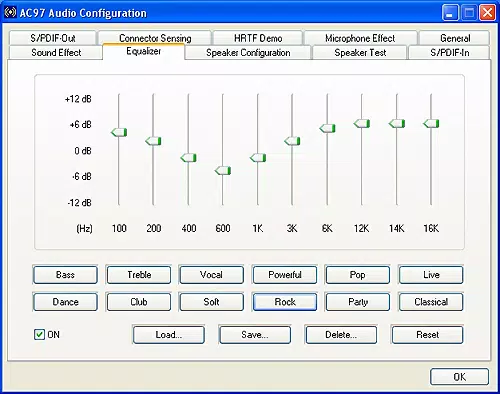
Task: Apply the Party preset
Action: click(358, 302)
